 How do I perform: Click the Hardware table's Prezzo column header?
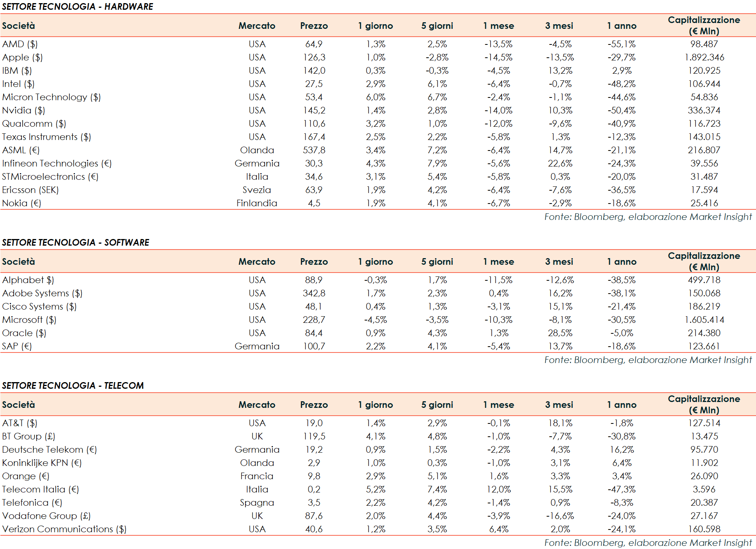pos(314,26)
